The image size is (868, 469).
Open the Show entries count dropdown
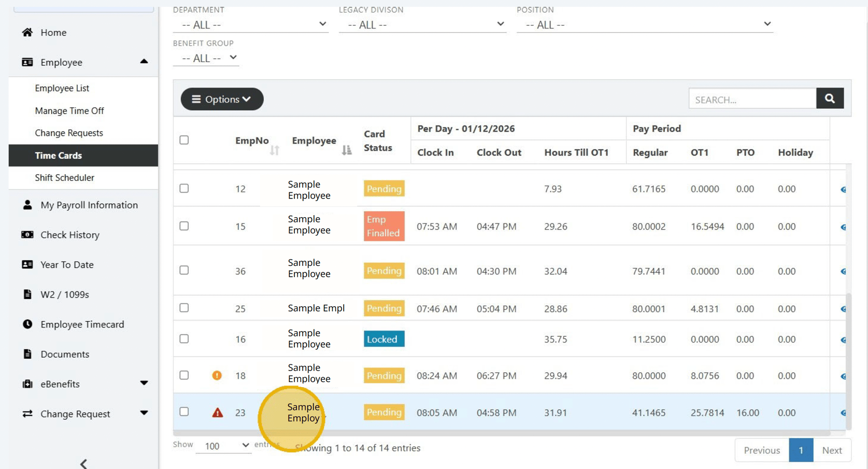(224, 446)
